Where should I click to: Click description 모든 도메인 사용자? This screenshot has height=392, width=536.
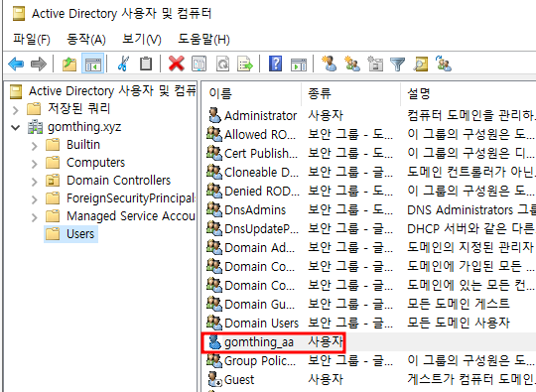459,323
